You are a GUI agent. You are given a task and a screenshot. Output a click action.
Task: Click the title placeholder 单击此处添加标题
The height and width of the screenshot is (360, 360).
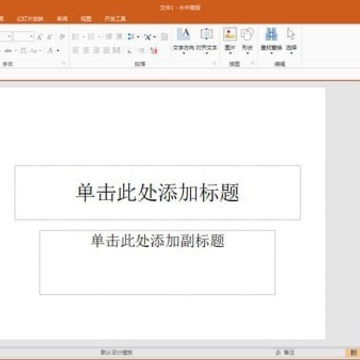(x=157, y=192)
